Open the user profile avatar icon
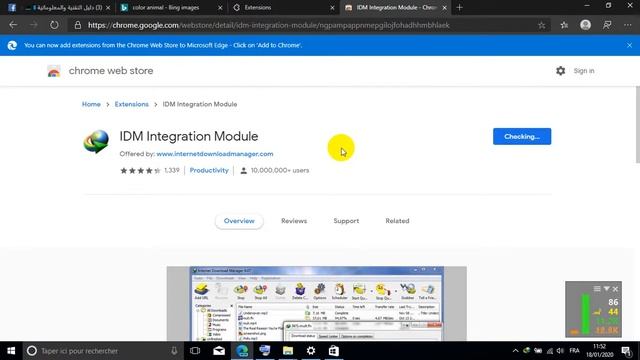Screen dimensions: 640x360 (x=585, y=25)
